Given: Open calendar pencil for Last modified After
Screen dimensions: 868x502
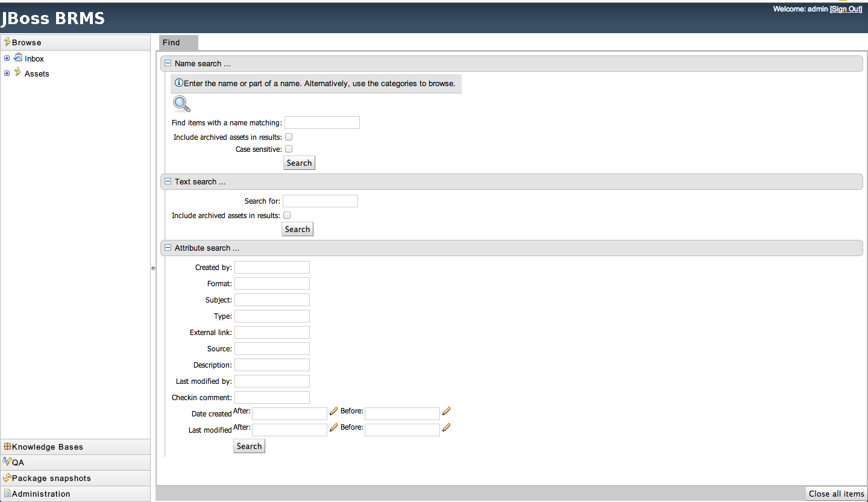Looking at the screenshot, I should [x=333, y=428].
